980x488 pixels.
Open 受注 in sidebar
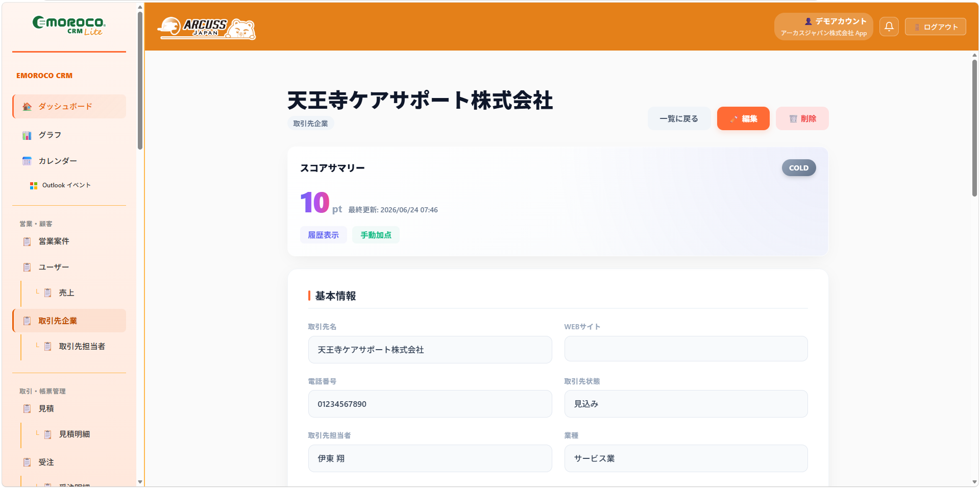click(69, 462)
